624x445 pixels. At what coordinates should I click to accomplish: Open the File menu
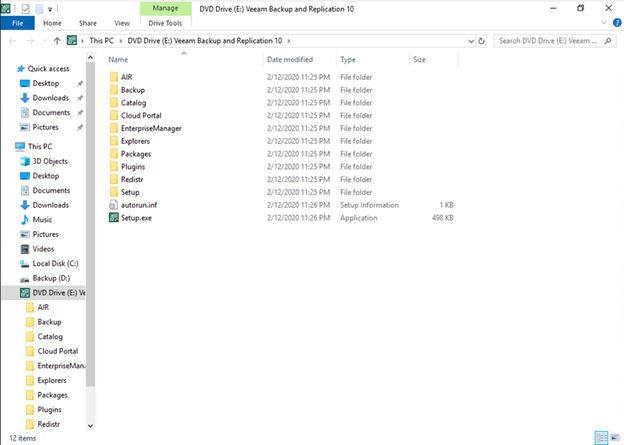18,23
